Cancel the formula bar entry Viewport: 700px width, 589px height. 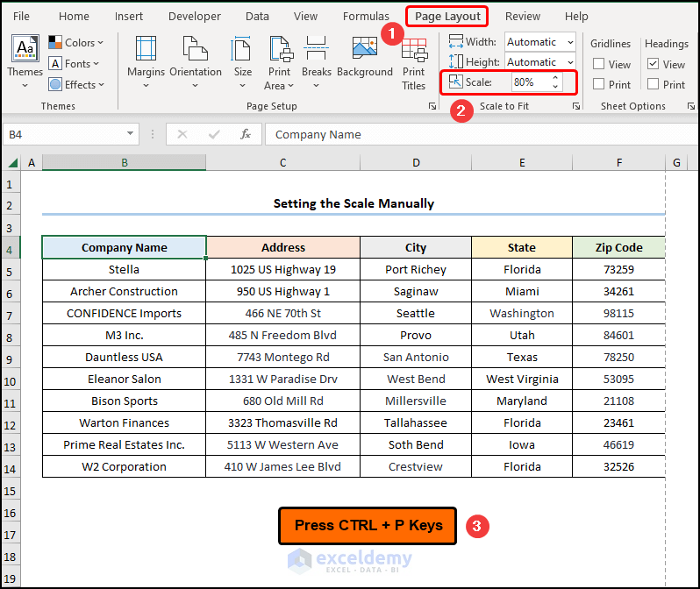pyautogui.click(x=182, y=134)
